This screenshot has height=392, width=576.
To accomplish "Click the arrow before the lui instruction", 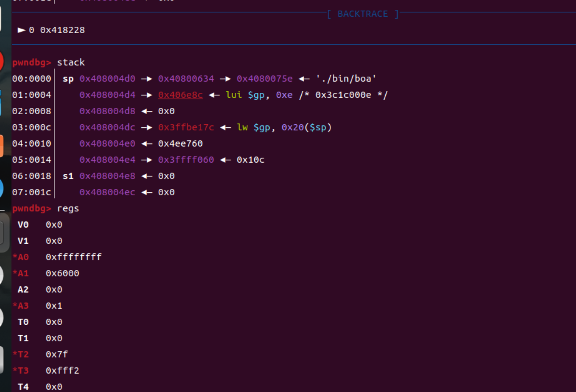I will click(214, 95).
